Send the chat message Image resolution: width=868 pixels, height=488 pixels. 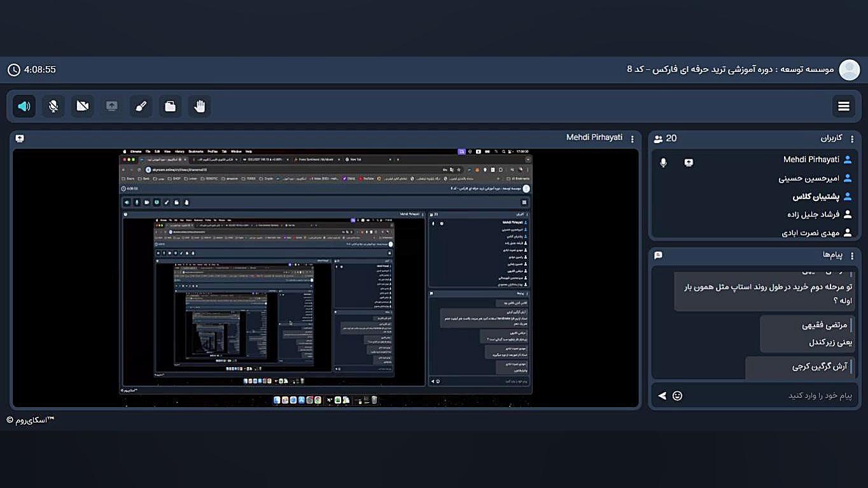click(662, 396)
